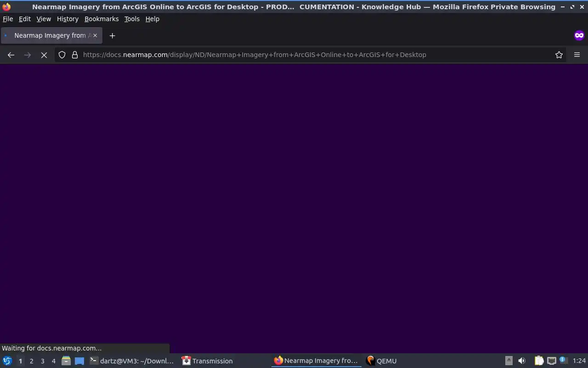Maximize the Firefox window

tap(572, 7)
